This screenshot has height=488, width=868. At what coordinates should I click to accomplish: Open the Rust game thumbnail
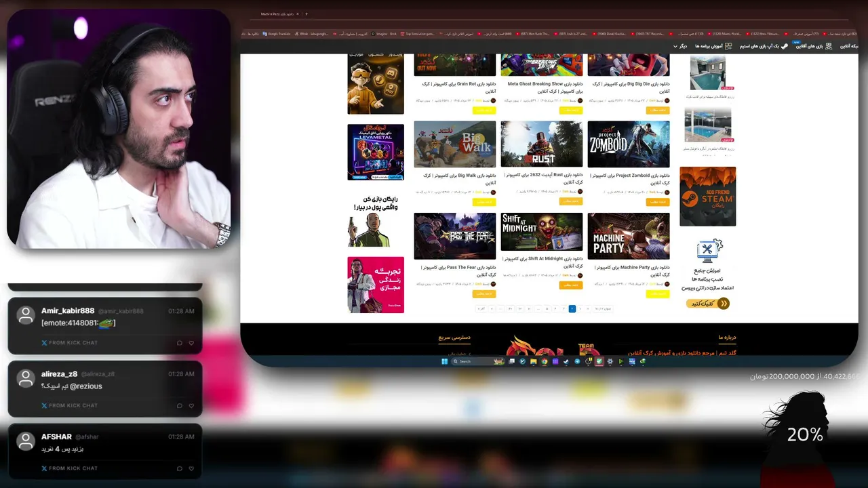[541, 144]
